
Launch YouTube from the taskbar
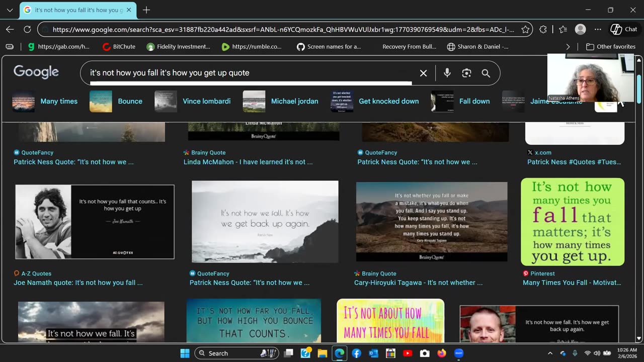point(408,353)
